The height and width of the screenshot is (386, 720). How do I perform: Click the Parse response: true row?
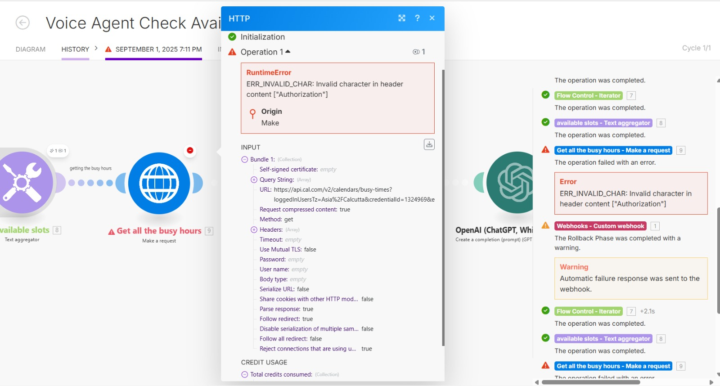coord(286,309)
